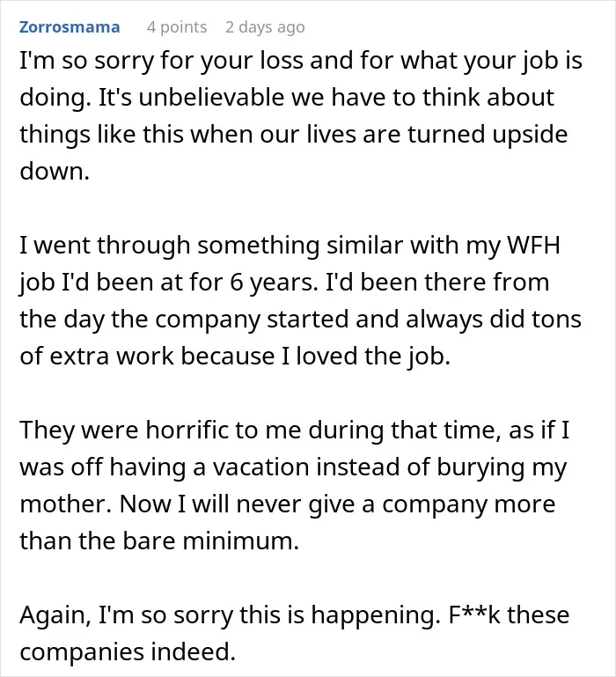Click the word 'mother.' in the comment
The image size is (616, 677).
point(66,504)
